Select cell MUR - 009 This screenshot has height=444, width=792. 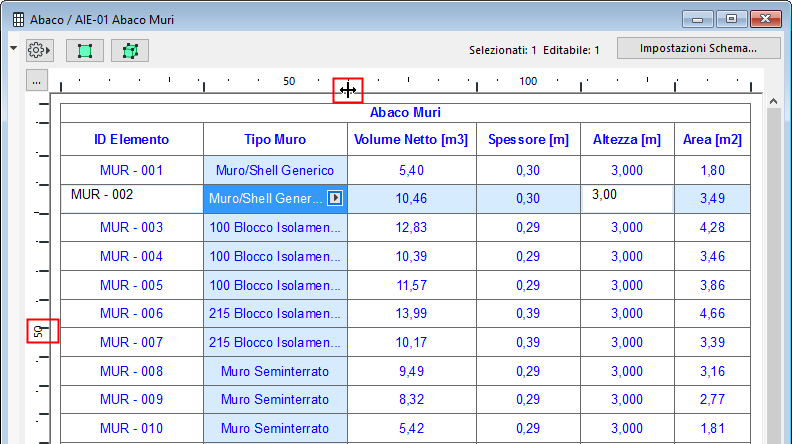132,399
